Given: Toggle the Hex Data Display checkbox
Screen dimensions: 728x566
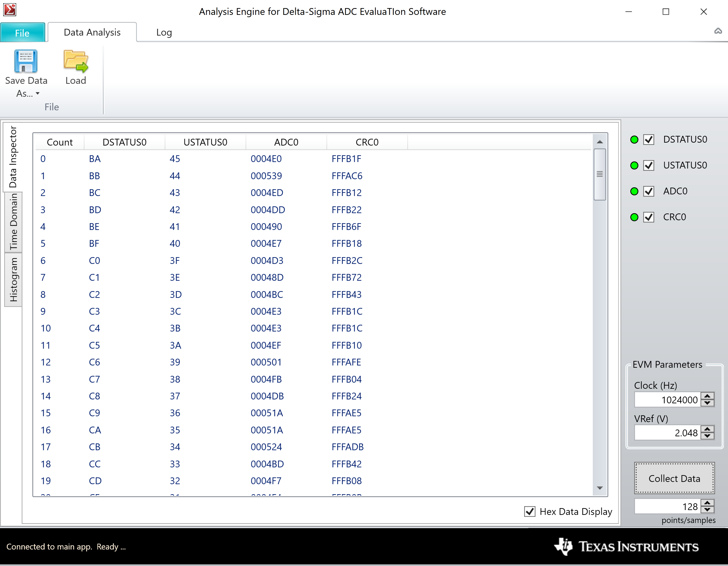Looking at the screenshot, I should tap(530, 511).
